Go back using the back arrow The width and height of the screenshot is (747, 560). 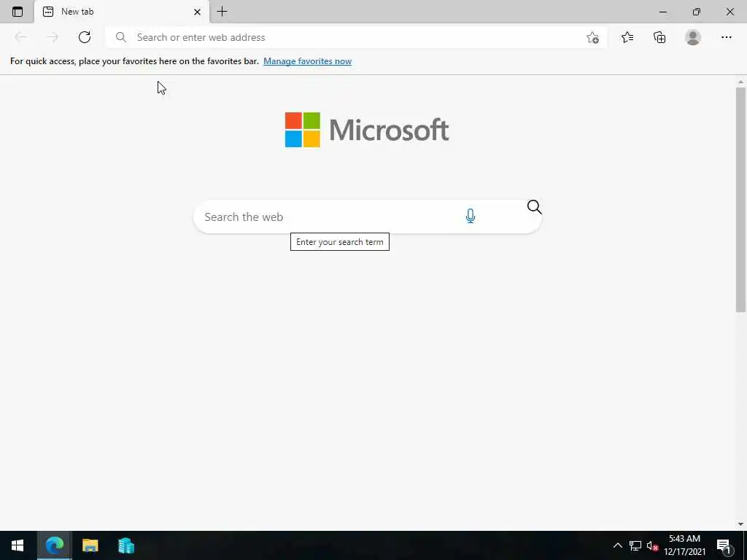(20, 37)
